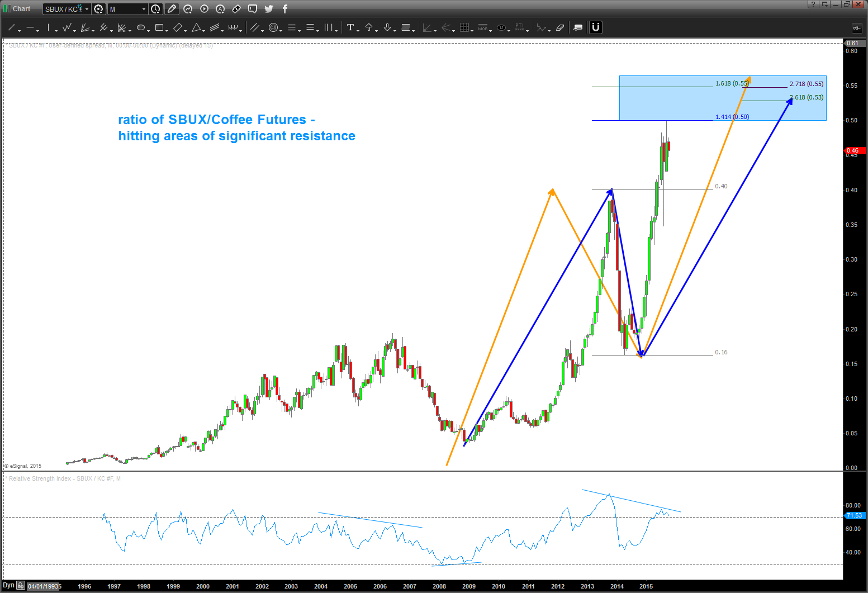The width and height of the screenshot is (868, 593).
Task: Select the triangle drawing tool
Action: pyautogui.click(x=196, y=27)
